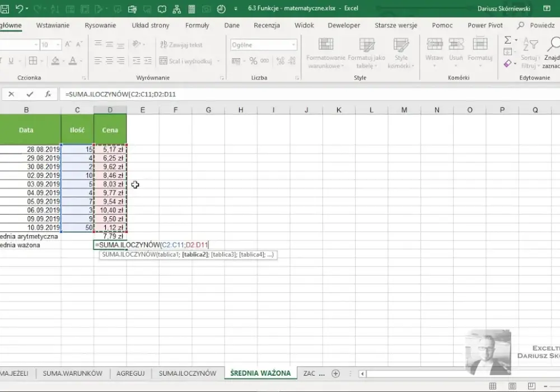The height and width of the screenshot is (392, 560).
Task: Open Style komórki gallery
Action: click(x=401, y=53)
